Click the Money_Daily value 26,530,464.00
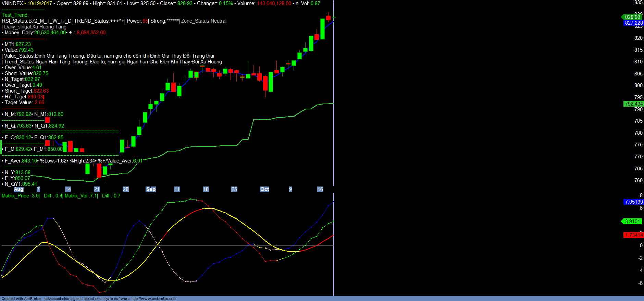The width and height of the screenshot is (644, 301). coord(50,33)
